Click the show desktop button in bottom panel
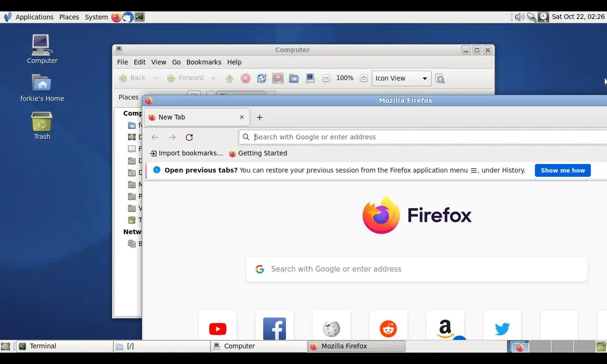 tap(5, 346)
